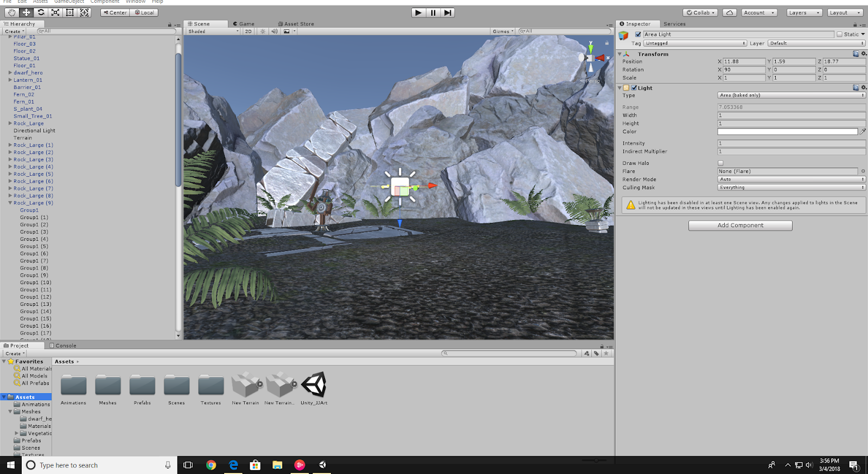Screen dimensions: 868x474
Task: Lock the Hierarchy panel with the padlock icon
Action: click(169, 25)
